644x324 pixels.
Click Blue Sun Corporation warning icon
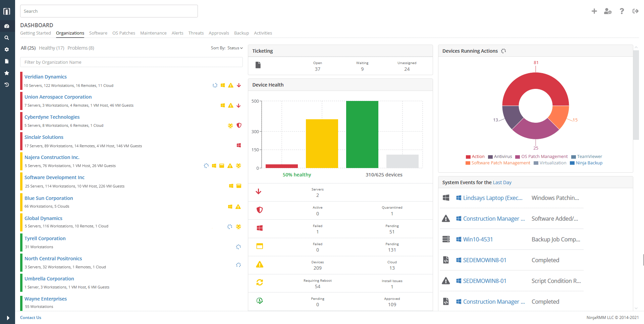(x=238, y=207)
